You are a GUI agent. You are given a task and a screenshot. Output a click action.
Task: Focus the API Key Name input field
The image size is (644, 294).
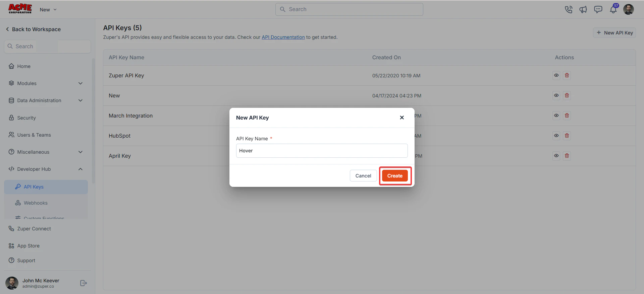322,151
